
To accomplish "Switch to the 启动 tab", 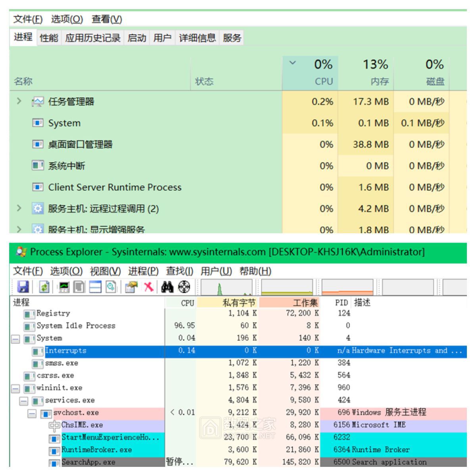I will 137,38.
